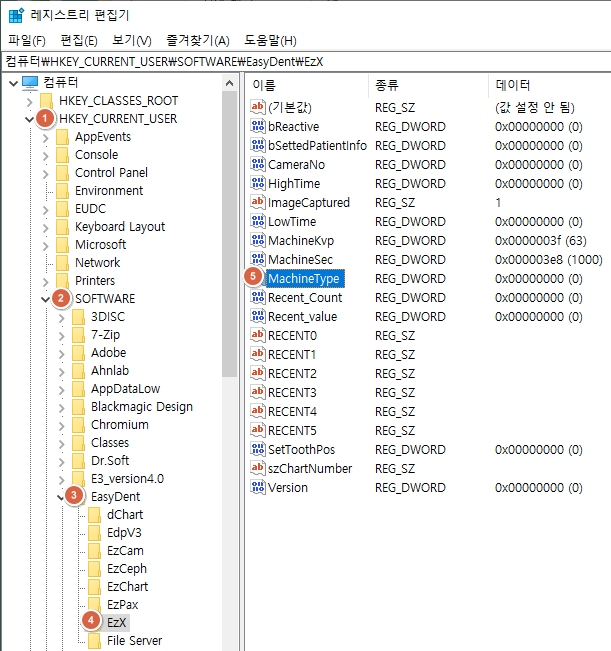The width and height of the screenshot is (611, 651).
Task: Select the EzCam folder icon
Action: pyautogui.click(x=94, y=551)
